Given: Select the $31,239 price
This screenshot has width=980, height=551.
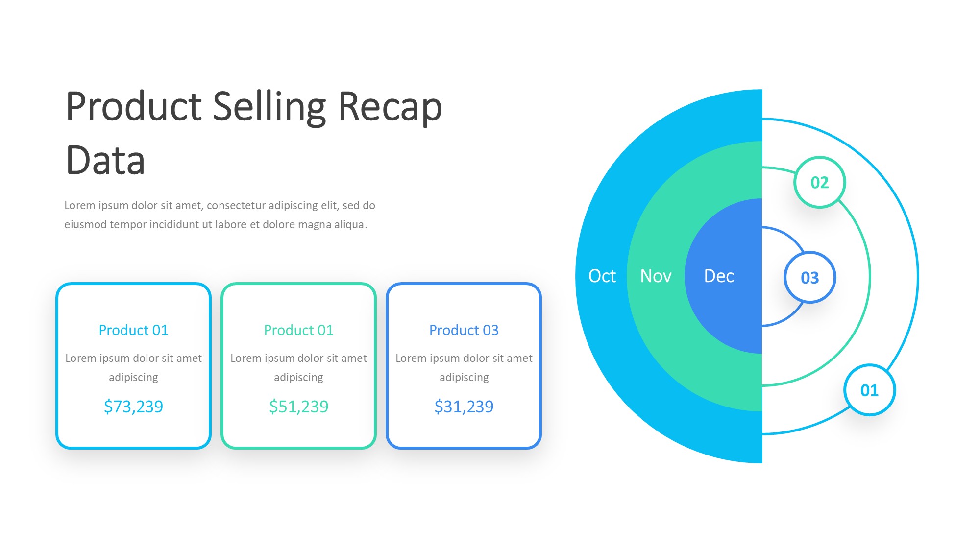Looking at the screenshot, I should (x=464, y=407).
